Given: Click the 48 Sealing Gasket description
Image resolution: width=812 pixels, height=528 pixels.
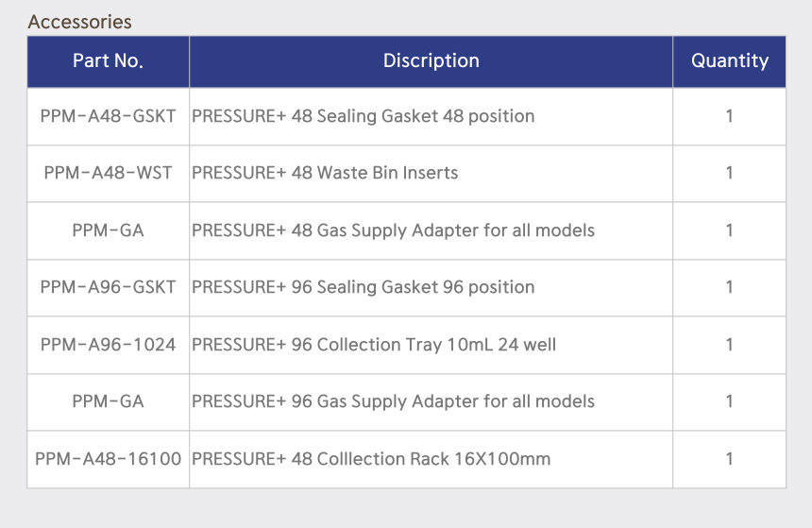Looking at the screenshot, I should pos(364,116).
